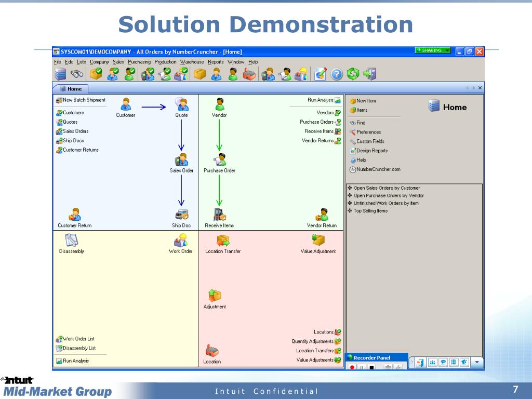Click the red factory toolbar icon
This screenshot has width=532, height=399.
pyautogui.click(x=249, y=74)
